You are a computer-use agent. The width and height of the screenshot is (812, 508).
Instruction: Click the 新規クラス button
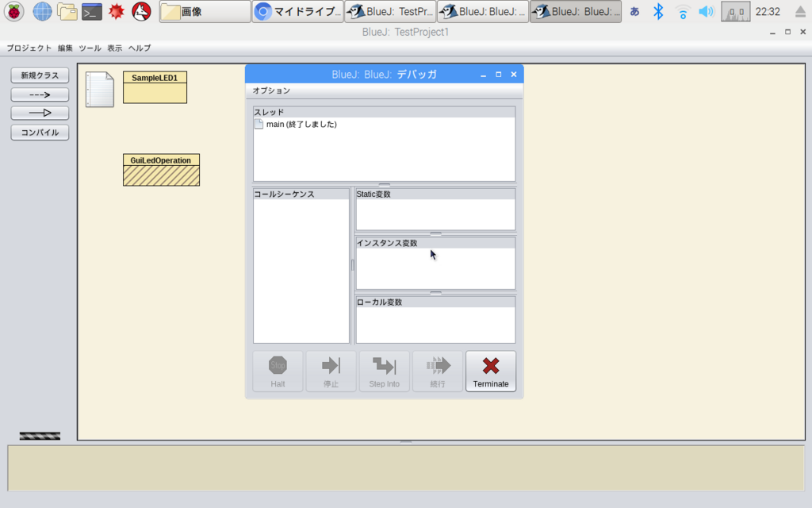(40, 75)
